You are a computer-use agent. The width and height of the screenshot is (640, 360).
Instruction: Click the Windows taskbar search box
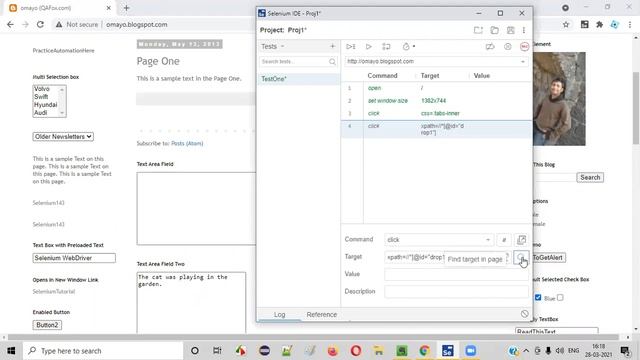pos(103,351)
